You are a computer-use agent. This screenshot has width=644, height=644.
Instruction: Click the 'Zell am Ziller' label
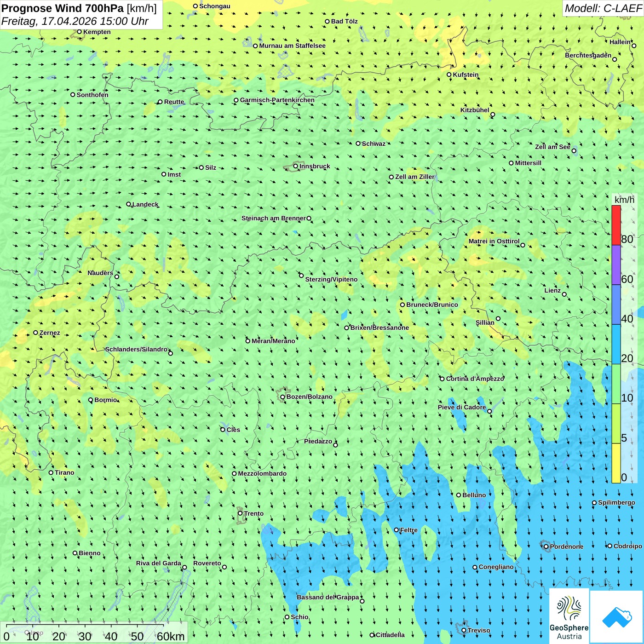[x=415, y=177]
